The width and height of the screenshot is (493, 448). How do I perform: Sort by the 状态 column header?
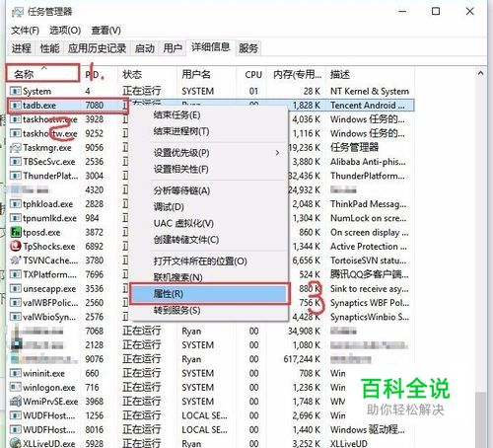(147, 74)
